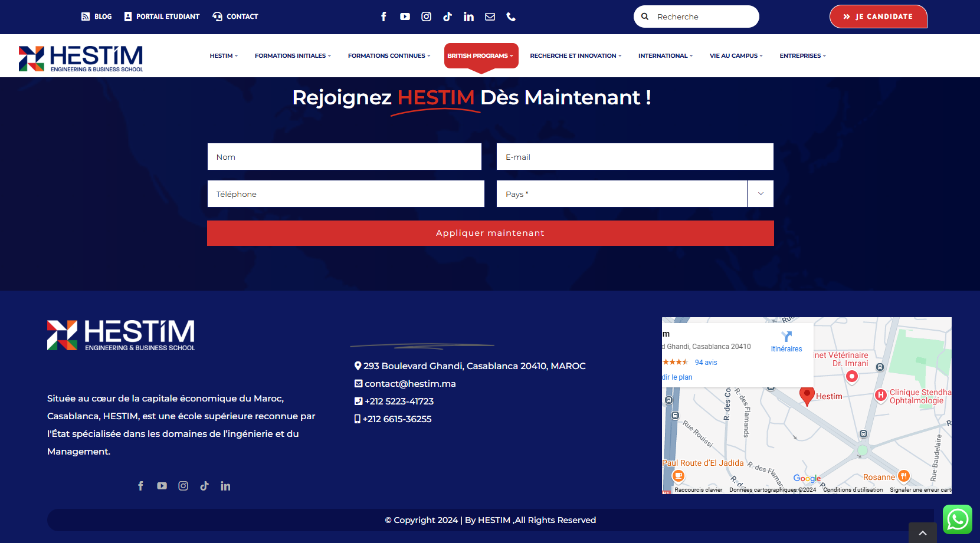Click the phone icon in header
Screen dimensions: 980x543
[x=511, y=17]
